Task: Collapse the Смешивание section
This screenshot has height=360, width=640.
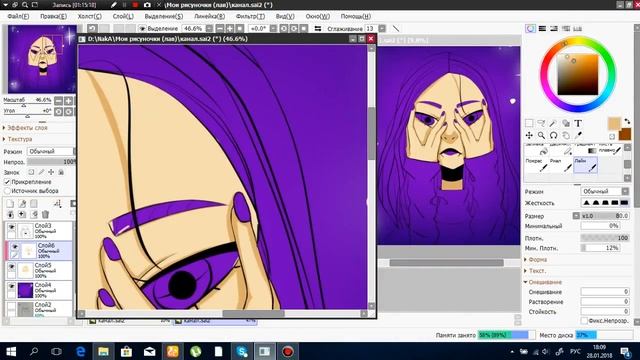Action: pos(543,282)
